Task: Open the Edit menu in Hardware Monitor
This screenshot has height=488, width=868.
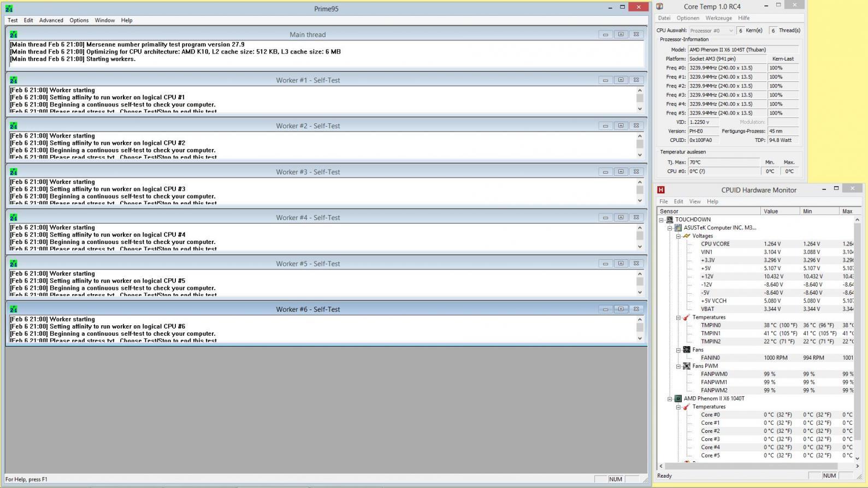Action: [678, 201]
